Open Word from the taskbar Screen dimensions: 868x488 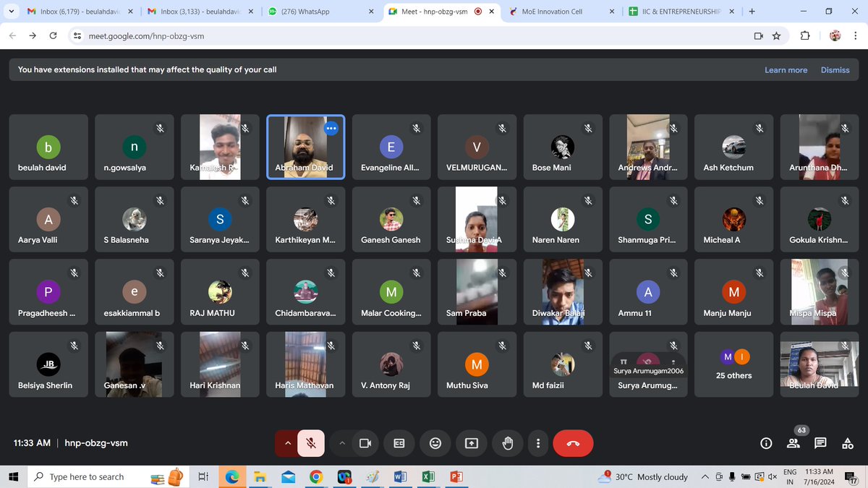(x=400, y=476)
